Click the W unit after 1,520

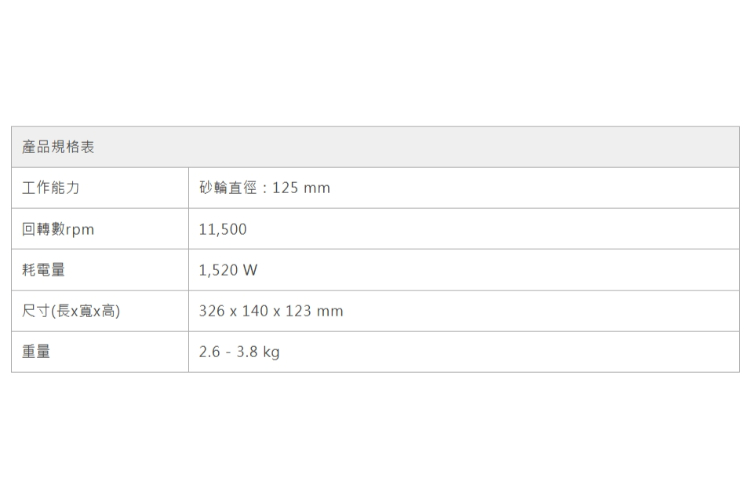click(250, 270)
